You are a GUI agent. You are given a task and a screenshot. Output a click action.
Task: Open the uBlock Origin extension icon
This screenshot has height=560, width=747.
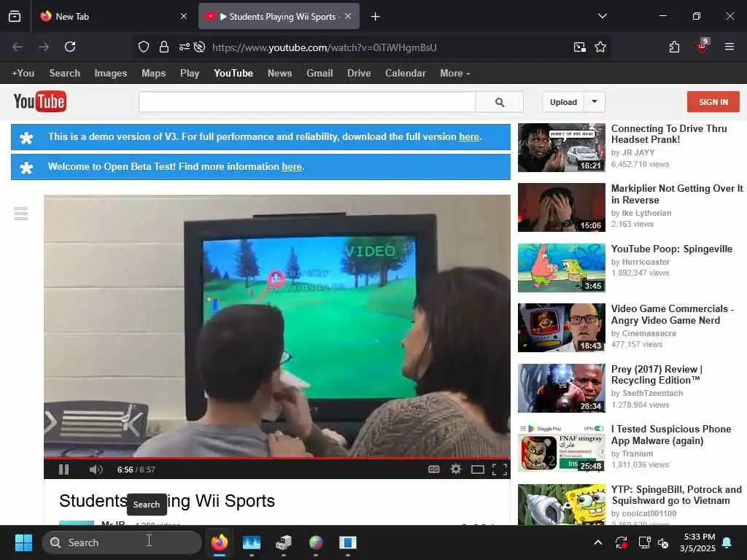click(x=703, y=46)
